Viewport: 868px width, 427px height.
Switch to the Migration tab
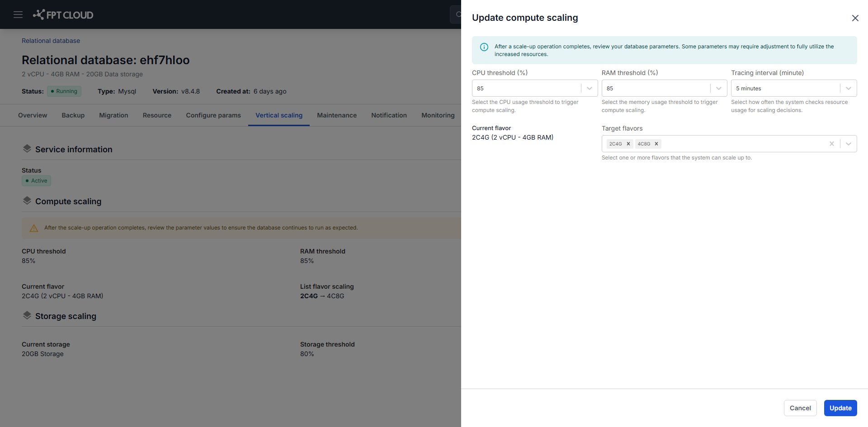(113, 115)
